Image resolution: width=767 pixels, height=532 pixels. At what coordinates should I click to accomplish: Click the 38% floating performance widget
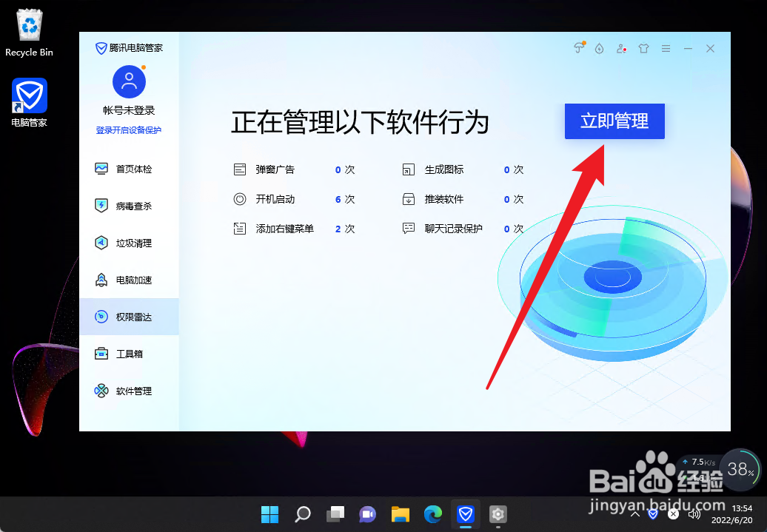pos(740,470)
